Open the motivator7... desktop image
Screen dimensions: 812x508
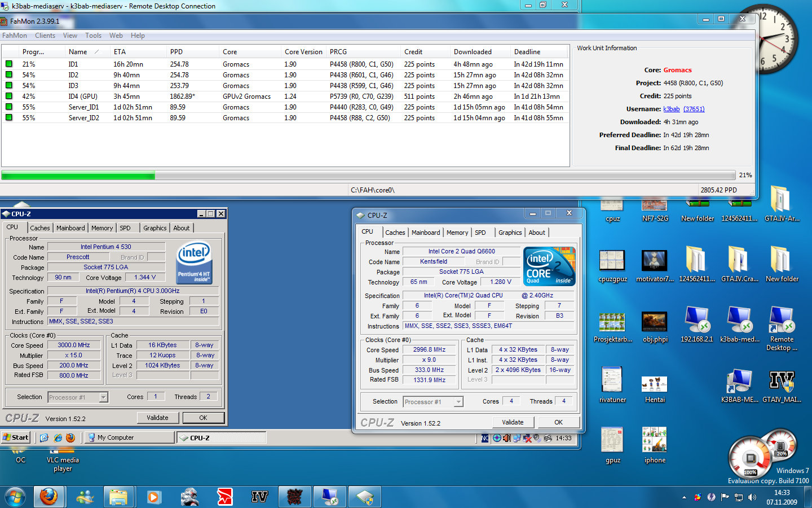655,266
